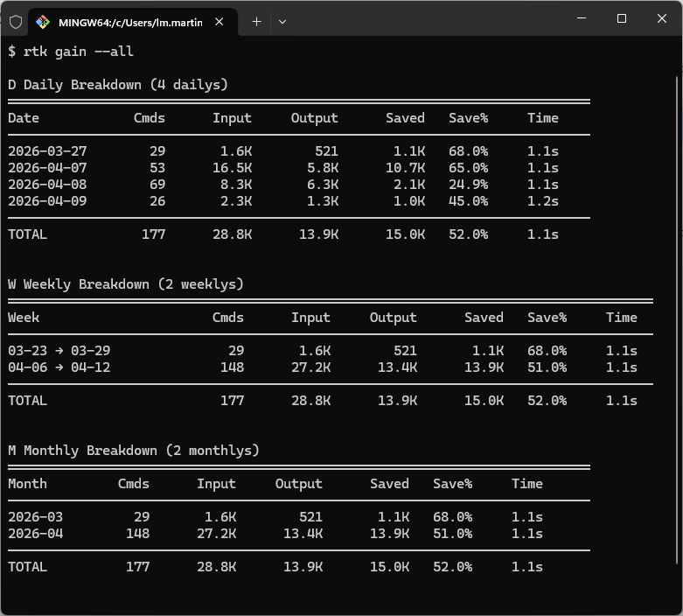The width and height of the screenshot is (683, 616).
Task: Click the Save% column header in the Weekly table
Action: pos(547,318)
